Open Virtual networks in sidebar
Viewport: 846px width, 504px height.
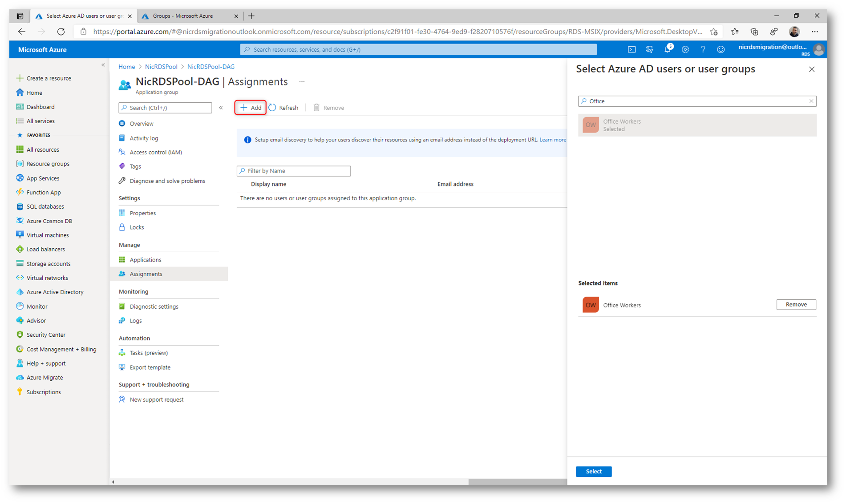coord(47,278)
